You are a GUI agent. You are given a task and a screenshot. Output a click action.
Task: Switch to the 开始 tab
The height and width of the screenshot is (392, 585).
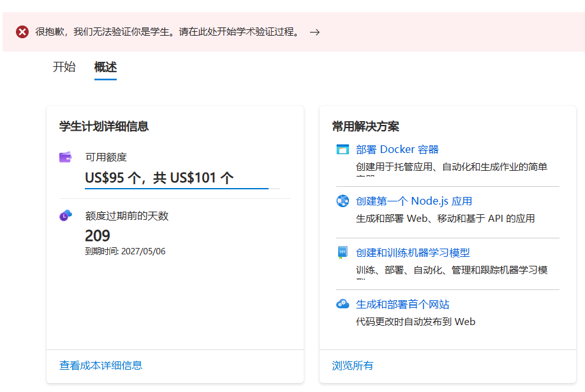(64, 67)
